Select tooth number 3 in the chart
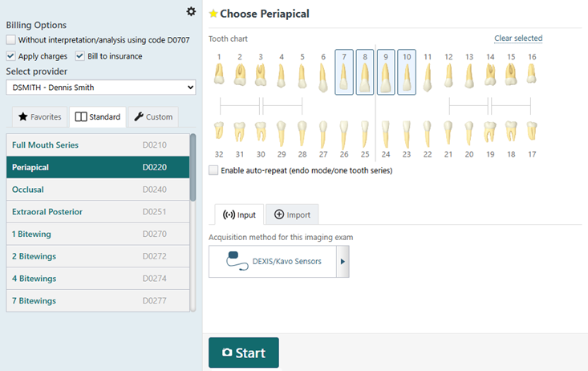The width and height of the screenshot is (588, 371). (x=260, y=74)
